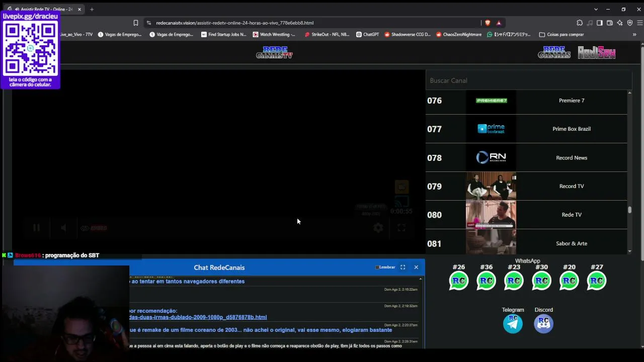Click the RedeCanaisTV center logo
Screen dimensions: 644x362
pos(274,52)
